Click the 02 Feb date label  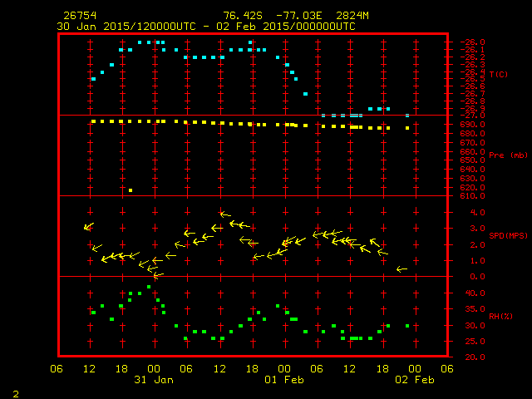(x=413, y=380)
